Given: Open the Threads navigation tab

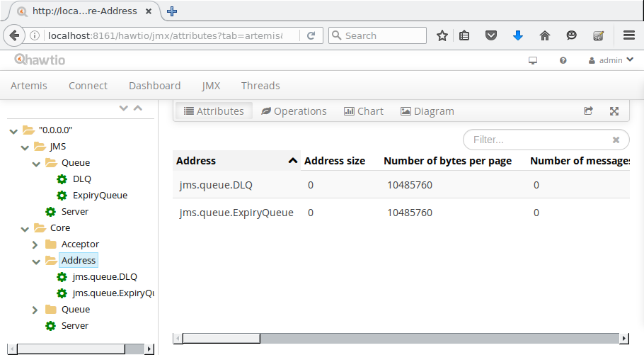Looking at the screenshot, I should (x=260, y=86).
